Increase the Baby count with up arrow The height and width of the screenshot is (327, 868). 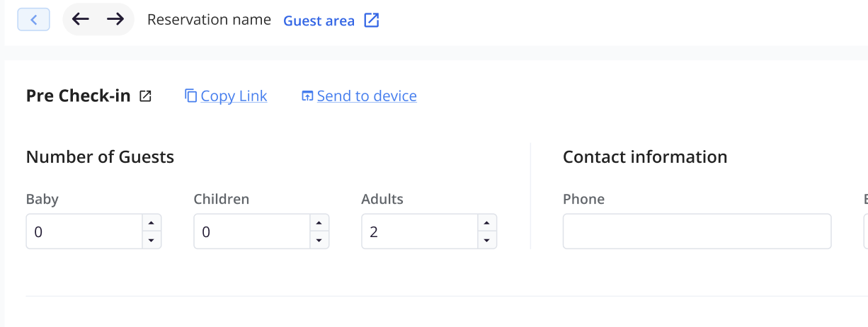pos(151,223)
